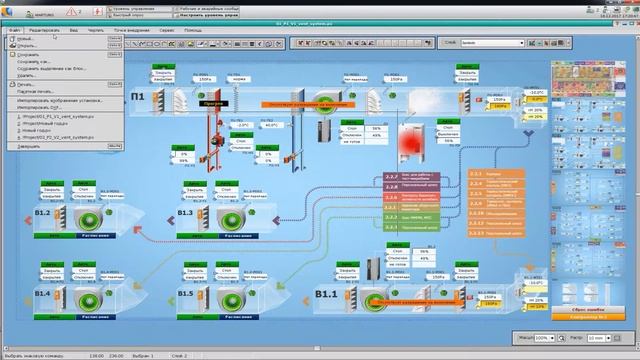640x360 pixels.
Task: Open the Слой layer dropdown
Action: click(493, 43)
